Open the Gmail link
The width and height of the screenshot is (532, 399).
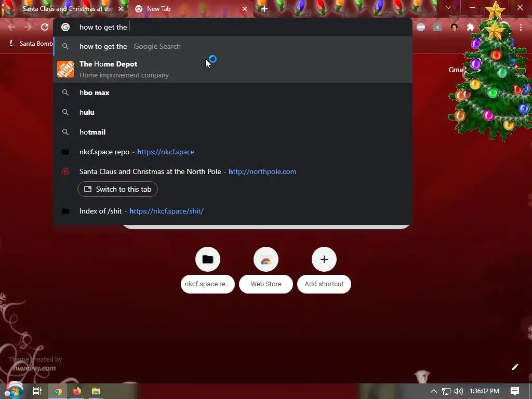click(x=457, y=70)
